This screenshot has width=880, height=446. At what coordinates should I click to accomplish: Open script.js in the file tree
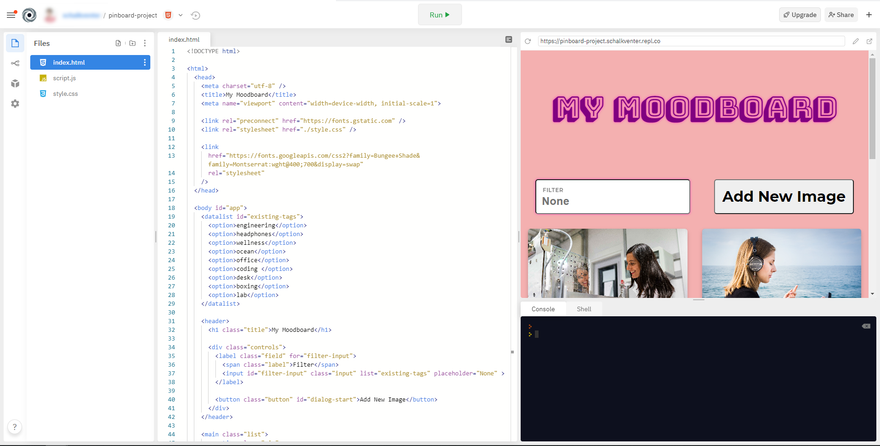(65, 78)
